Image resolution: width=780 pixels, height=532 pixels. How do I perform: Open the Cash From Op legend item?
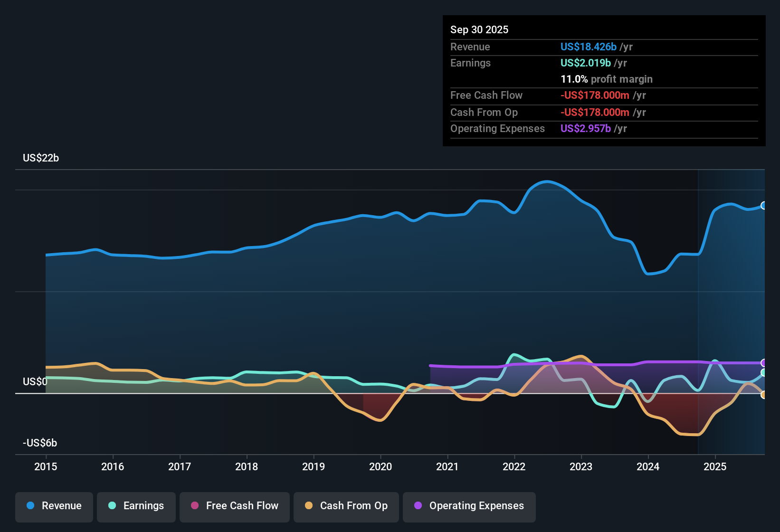point(346,506)
